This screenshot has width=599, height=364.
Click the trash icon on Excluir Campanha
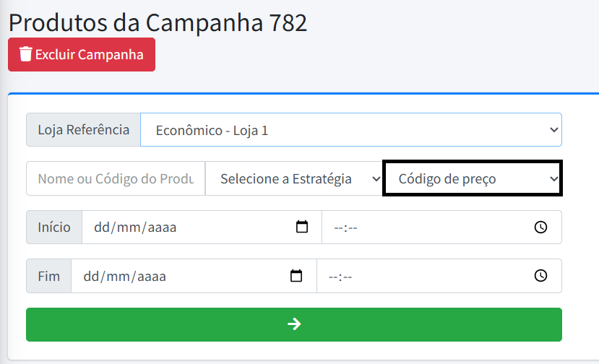point(26,54)
